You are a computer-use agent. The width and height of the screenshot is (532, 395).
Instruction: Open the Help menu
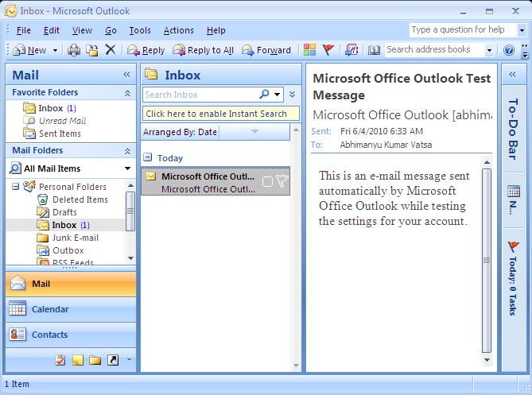click(x=216, y=30)
